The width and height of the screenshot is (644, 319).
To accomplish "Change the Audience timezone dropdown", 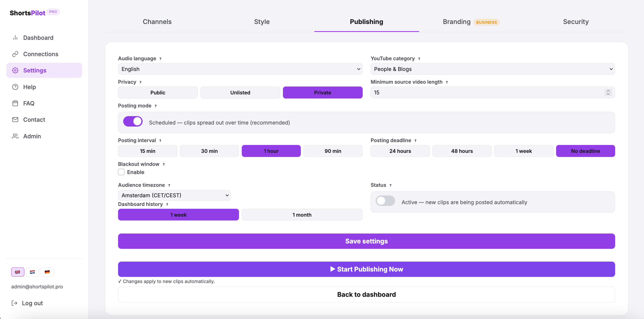I will [x=174, y=195].
